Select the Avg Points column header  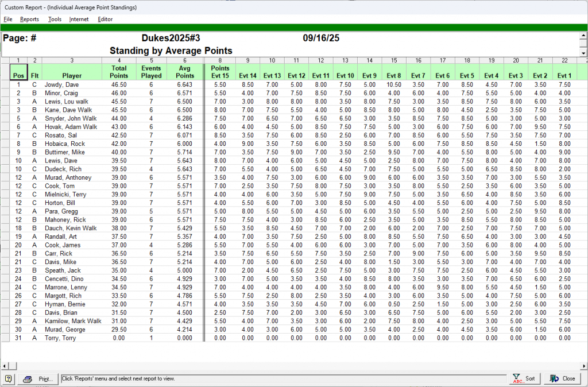(x=184, y=72)
